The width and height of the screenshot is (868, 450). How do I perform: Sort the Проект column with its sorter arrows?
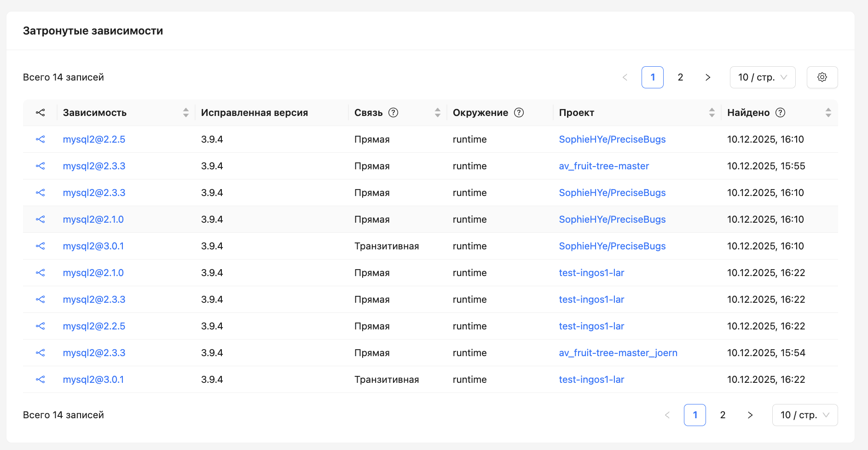[x=711, y=112]
